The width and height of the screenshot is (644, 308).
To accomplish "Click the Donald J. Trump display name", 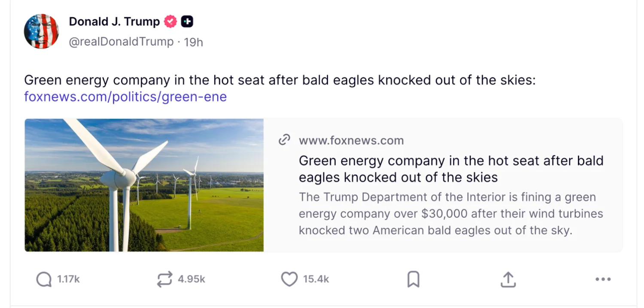I will point(114,21).
